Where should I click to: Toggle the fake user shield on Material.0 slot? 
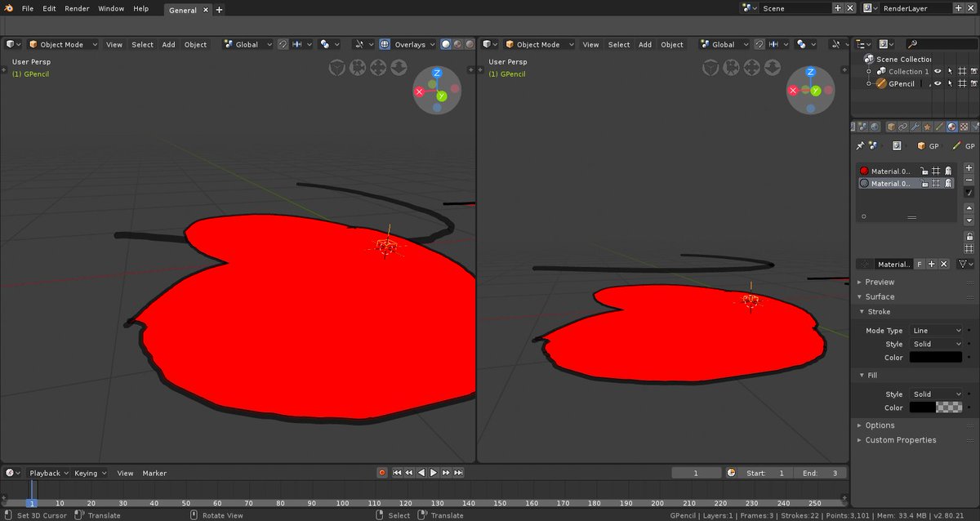(919, 263)
